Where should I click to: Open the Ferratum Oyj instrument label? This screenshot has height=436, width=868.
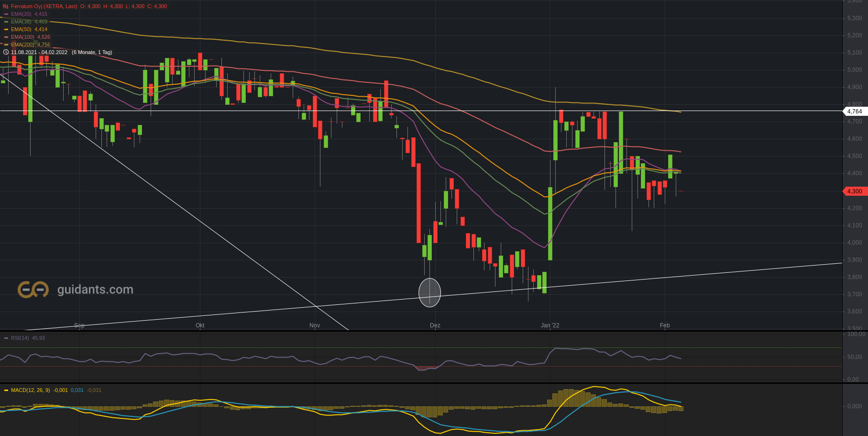point(44,6)
